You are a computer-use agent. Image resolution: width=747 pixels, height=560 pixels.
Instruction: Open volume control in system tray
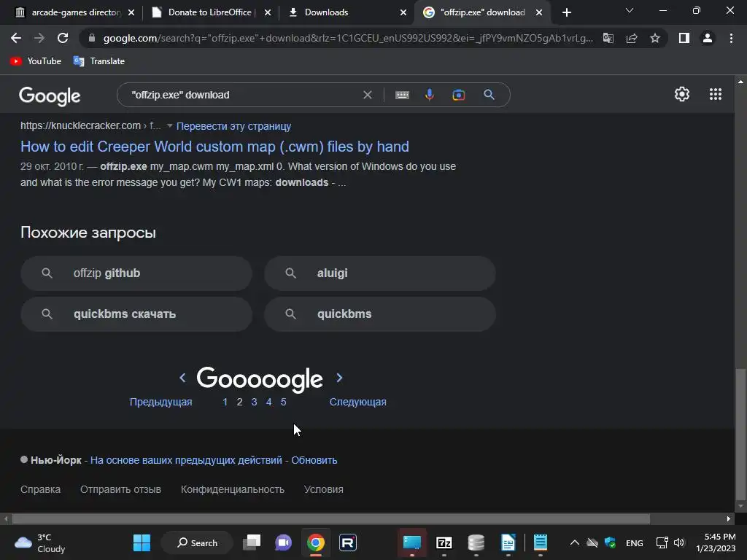pos(679,542)
